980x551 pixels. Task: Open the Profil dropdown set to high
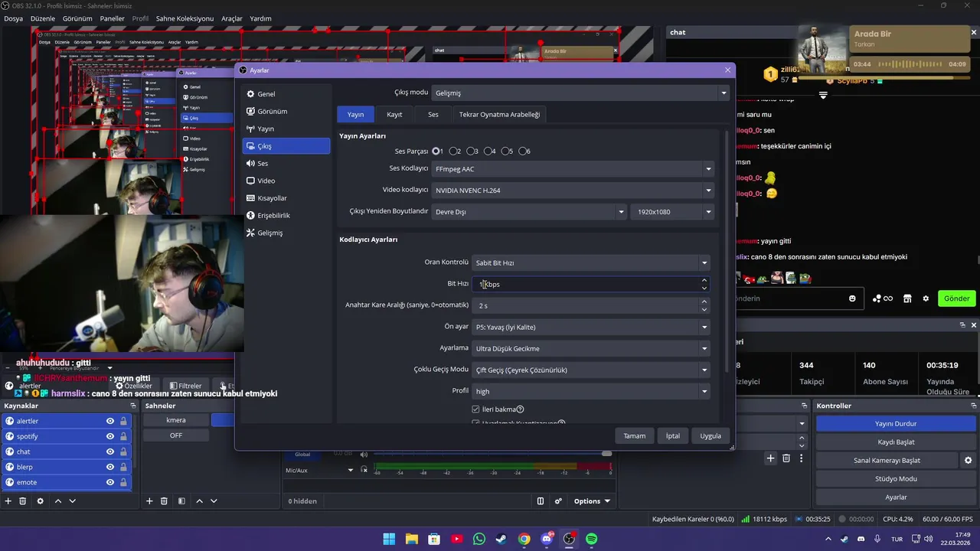click(x=590, y=391)
